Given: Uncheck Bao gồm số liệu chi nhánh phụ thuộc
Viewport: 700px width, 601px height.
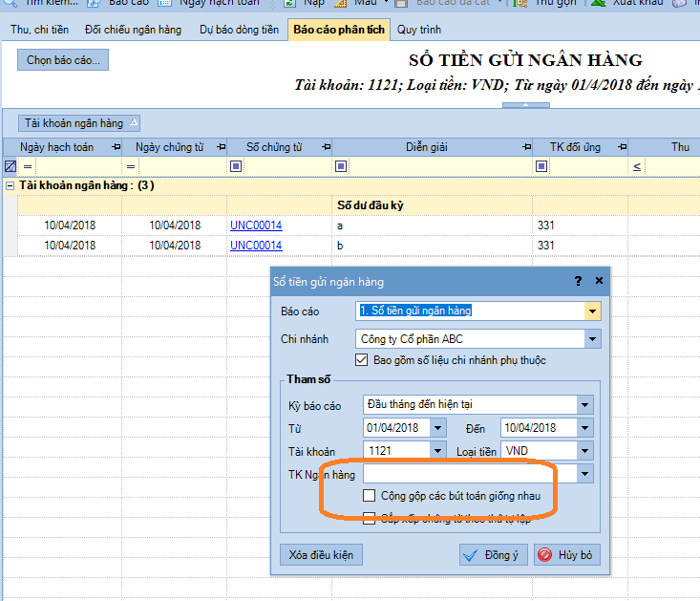Looking at the screenshot, I should (361, 360).
